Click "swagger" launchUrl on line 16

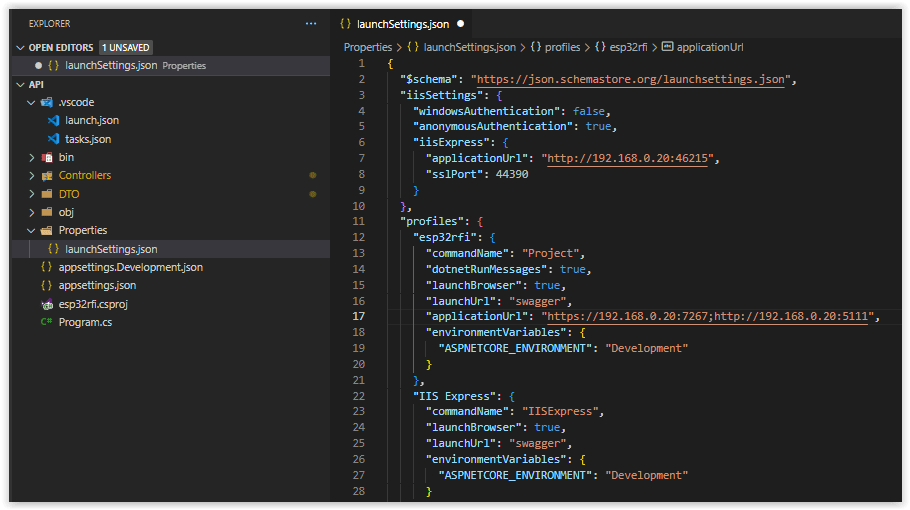pos(537,301)
